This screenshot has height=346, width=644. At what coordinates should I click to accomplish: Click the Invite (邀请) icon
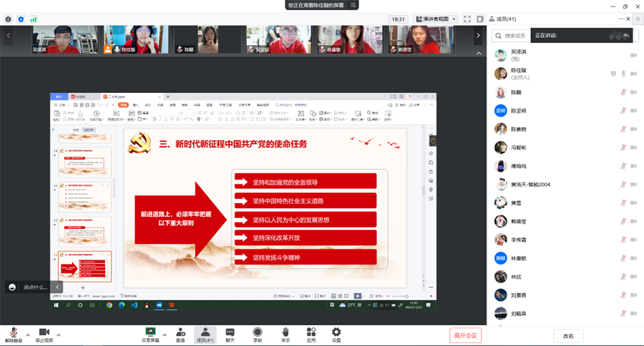click(180, 332)
